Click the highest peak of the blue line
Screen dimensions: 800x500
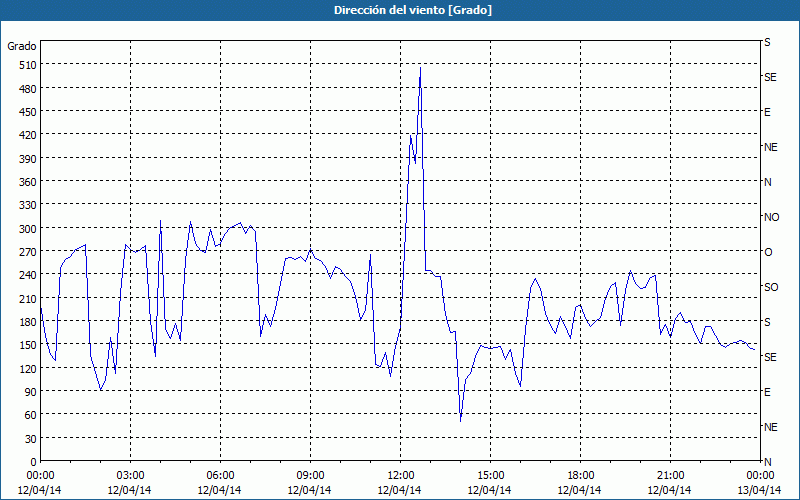click(x=420, y=68)
